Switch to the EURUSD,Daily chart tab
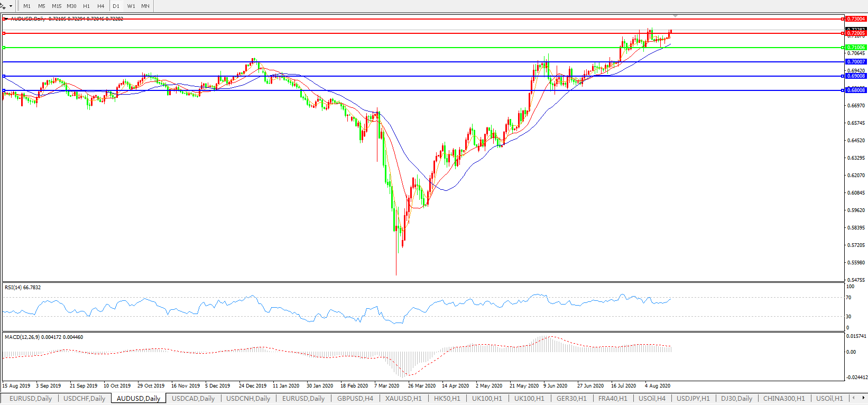The image size is (868, 405). (x=31, y=399)
